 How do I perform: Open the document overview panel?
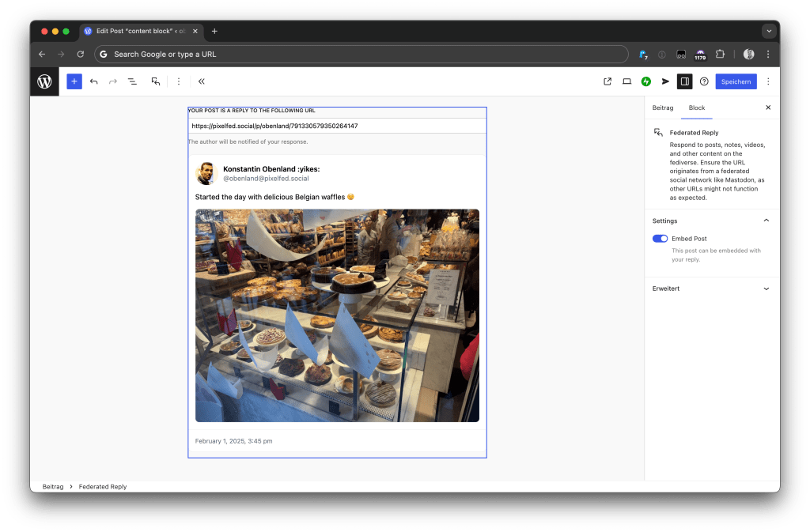point(132,81)
